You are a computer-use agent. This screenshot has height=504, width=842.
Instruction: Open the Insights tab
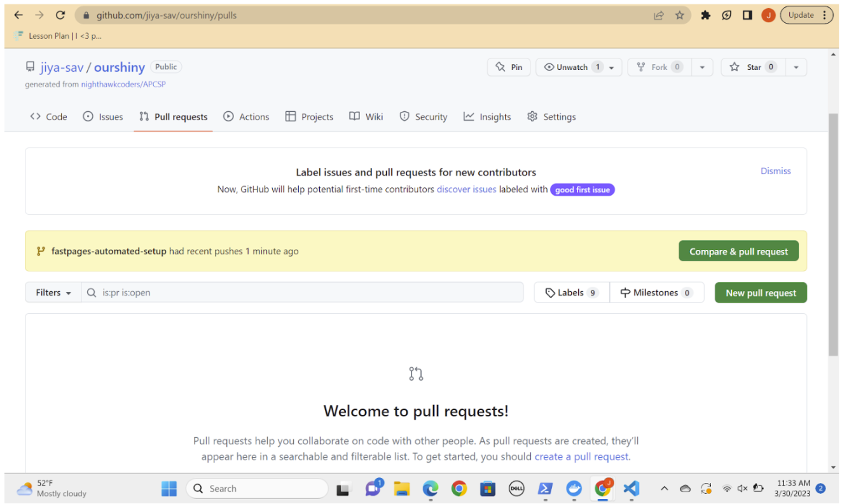pyautogui.click(x=487, y=117)
